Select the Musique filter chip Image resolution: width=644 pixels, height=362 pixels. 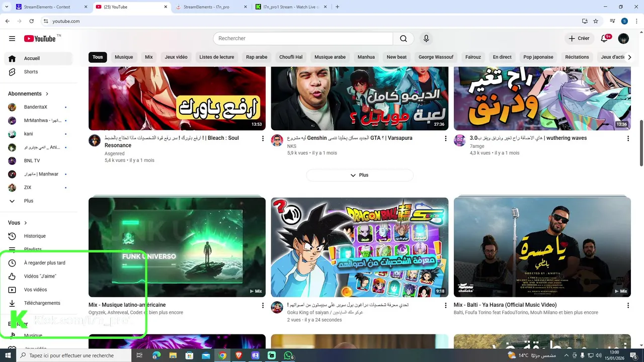(124, 57)
